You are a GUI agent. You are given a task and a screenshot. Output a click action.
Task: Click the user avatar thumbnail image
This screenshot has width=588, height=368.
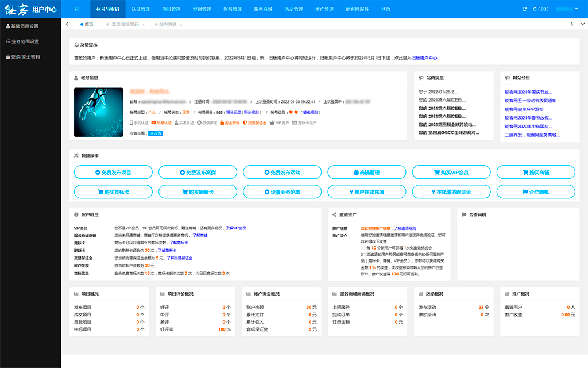click(x=99, y=112)
